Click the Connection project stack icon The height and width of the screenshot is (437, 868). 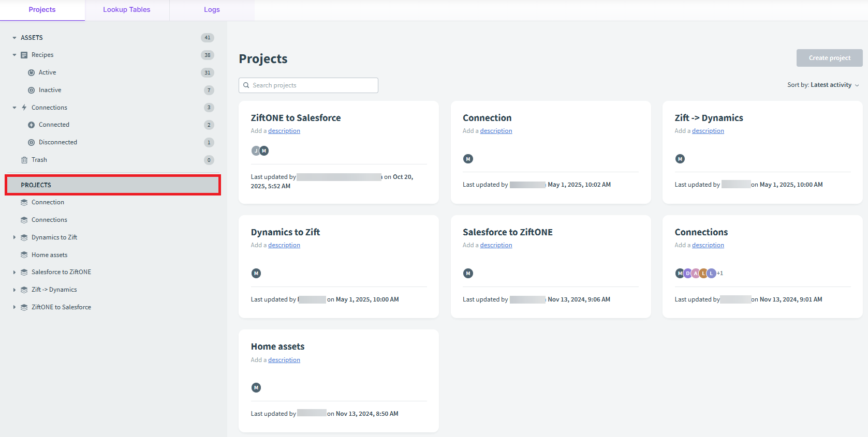click(x=24, y=202)
